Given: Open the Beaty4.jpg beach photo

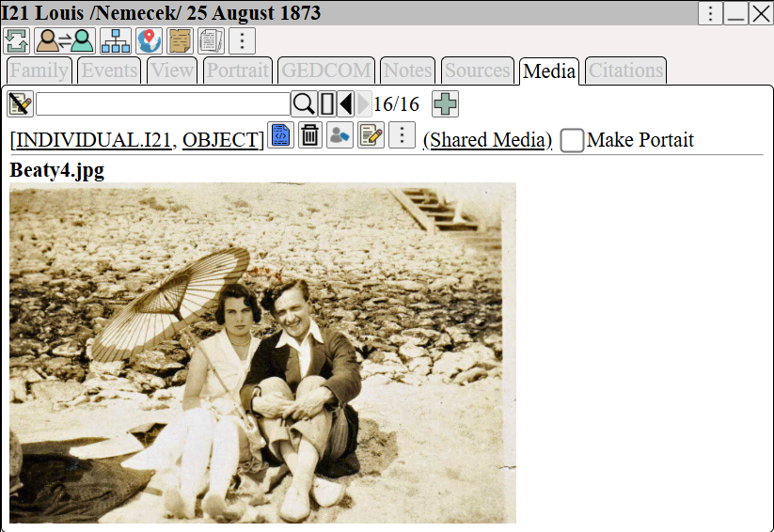Looking at the screenshot, I should coord(262,352).
